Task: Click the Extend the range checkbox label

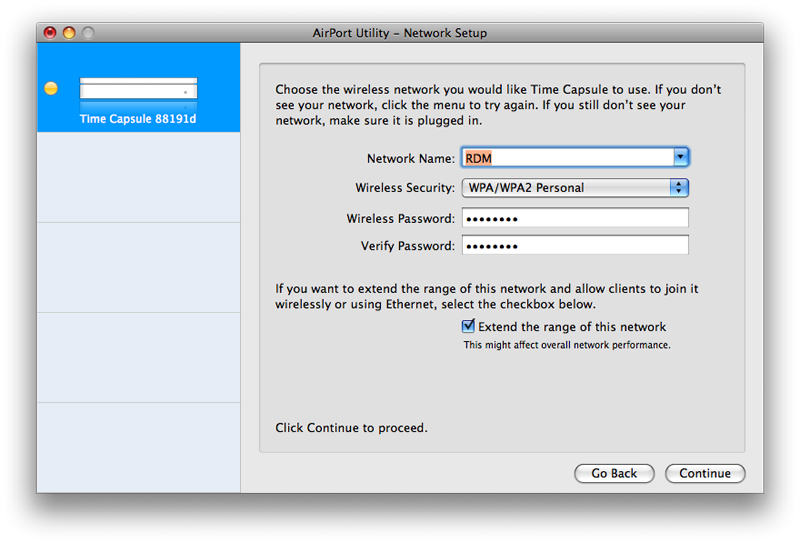Action: click(572, 327)
